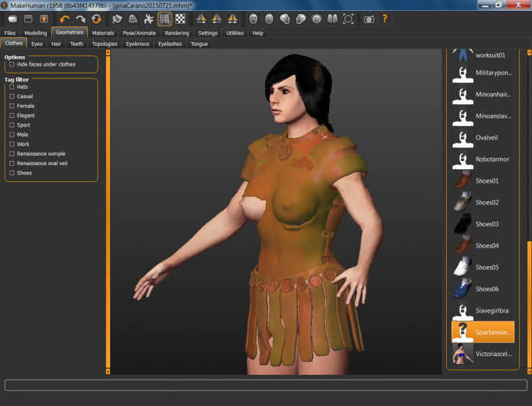Screen dimensions: 532x406
Task: Enable Hide faces under clothes
Action: [x=12, y=64]
